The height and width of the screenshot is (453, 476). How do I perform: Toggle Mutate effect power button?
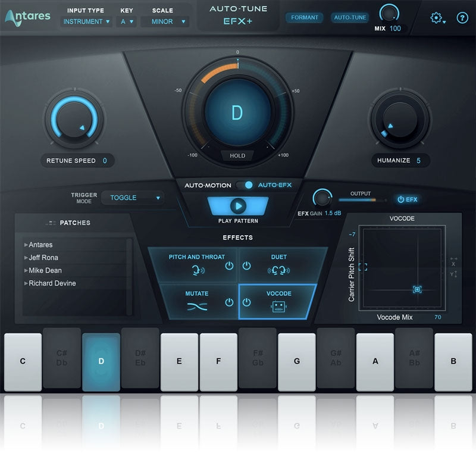coord(229,302)
